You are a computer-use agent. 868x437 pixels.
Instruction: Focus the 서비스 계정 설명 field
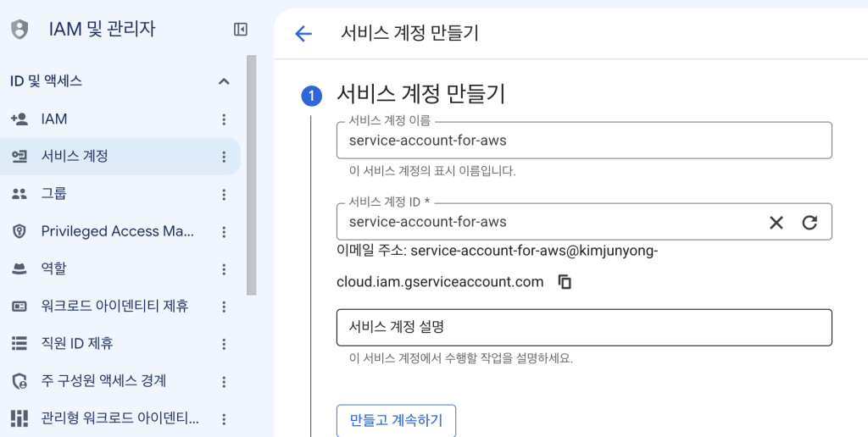tap(584, 328)
